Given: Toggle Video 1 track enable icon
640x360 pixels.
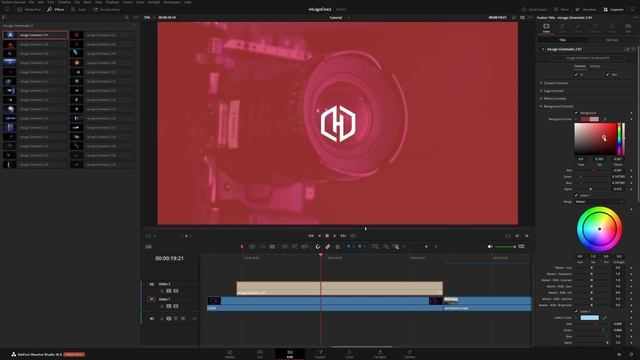Looking at the screenshot, I should (176, 306).
